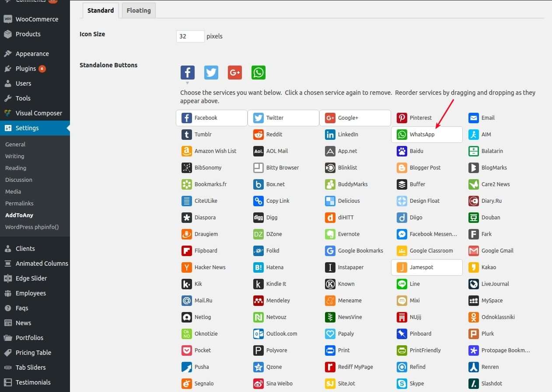Click the Settings sidebar menu

coord(35,128)
